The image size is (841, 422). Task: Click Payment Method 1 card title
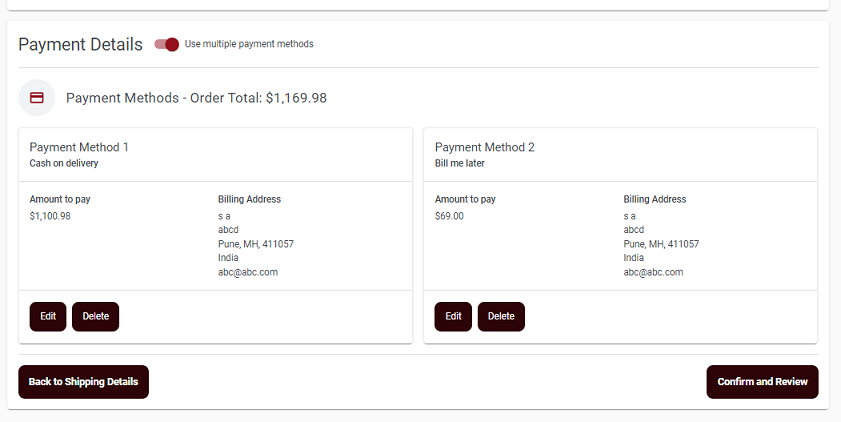[79, 147]
